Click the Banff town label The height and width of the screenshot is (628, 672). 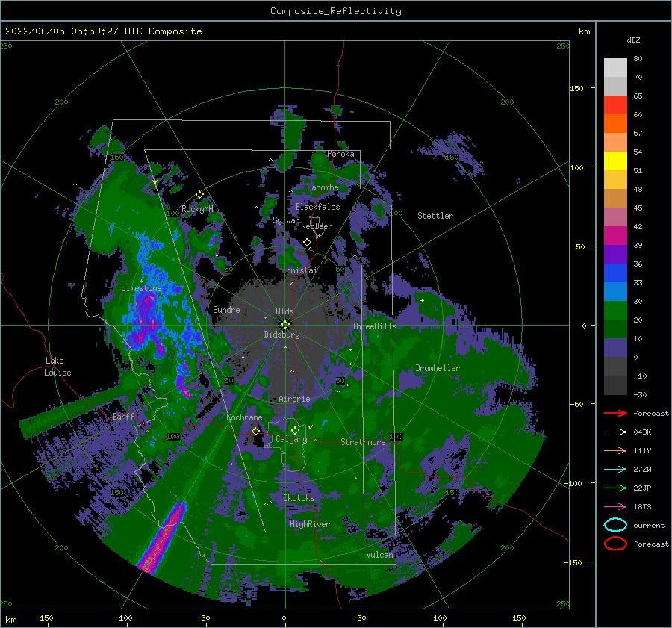point(123,416)
